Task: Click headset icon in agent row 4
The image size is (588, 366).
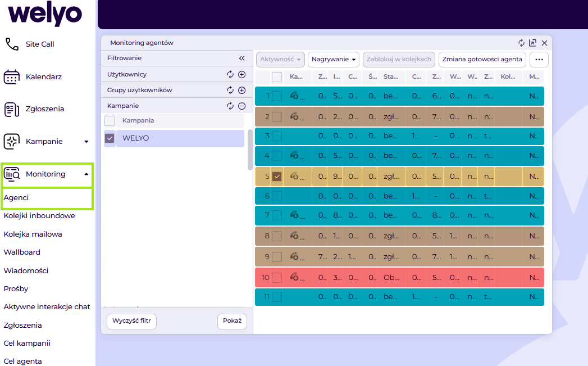Action: 294,155
